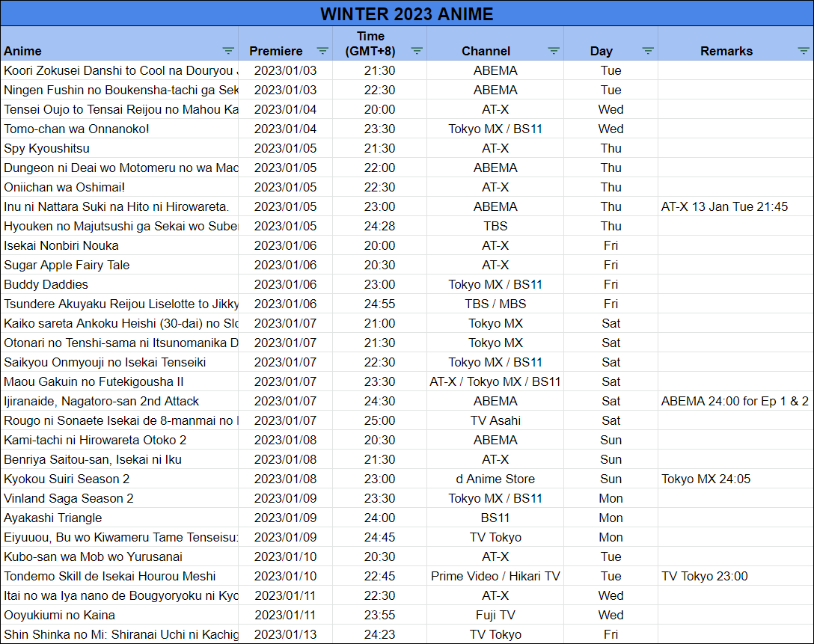The image size is (814, 644).
Task: Select the Fuji TV channel cell
Action: point(495,616)
